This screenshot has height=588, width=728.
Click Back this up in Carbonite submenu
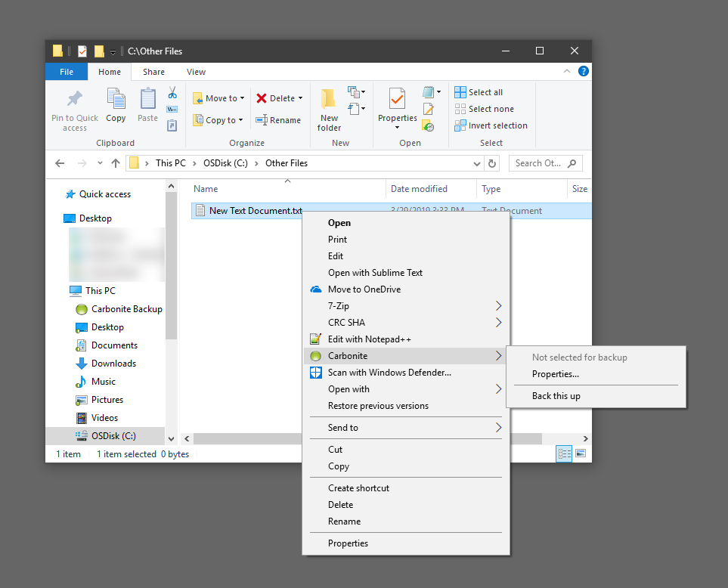(x=556, y=396)
